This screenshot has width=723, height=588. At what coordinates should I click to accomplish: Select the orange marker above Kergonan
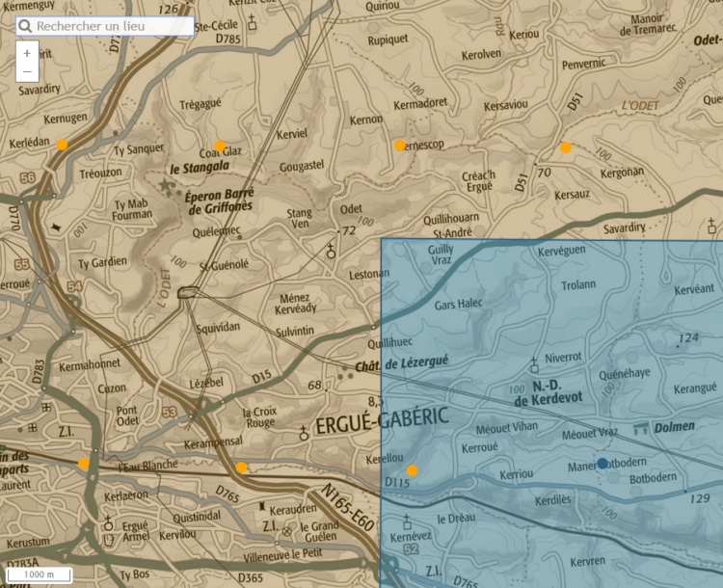[x=566, y=147]
